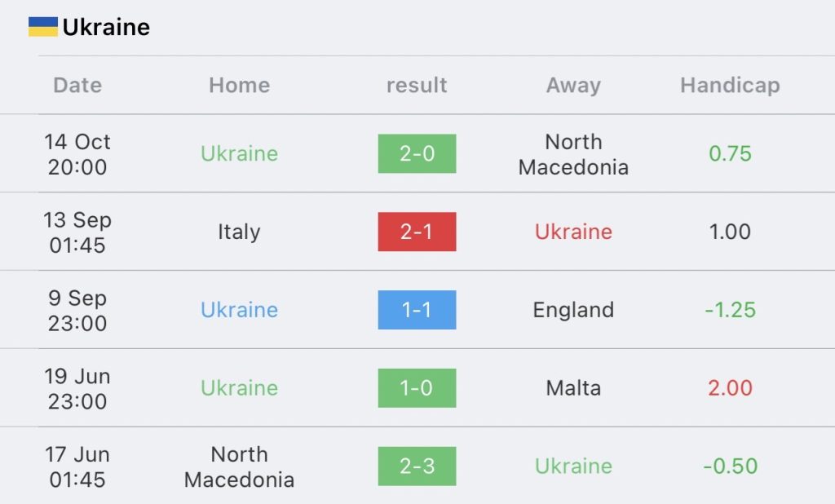835x504 pixels.
Task: Open the blue 1-1 result badge
Action: point(417,310)
